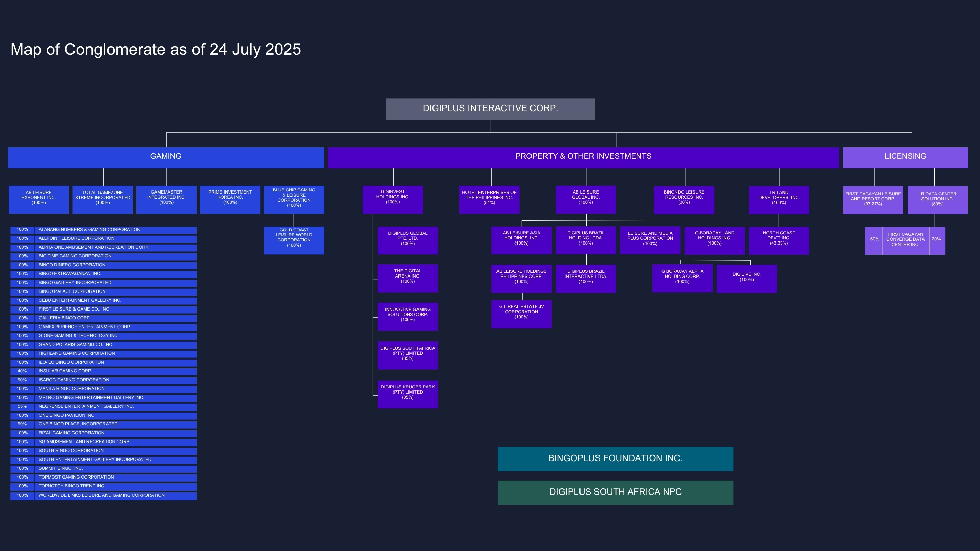Screen dimensions: 980x551
Task: Click DIGIPLUS GLOBAL PTE. LTD. box
Action: (408, 240)
